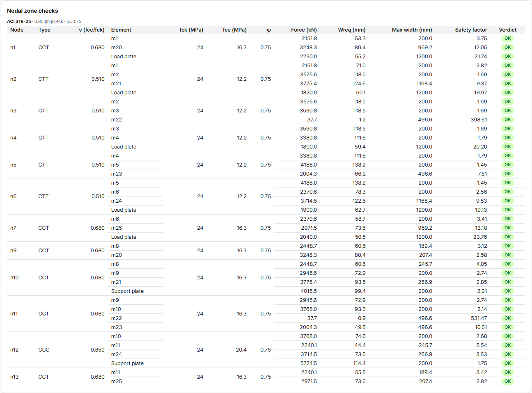Click the "v (fce/fck)" column header

tap(92, 30)
